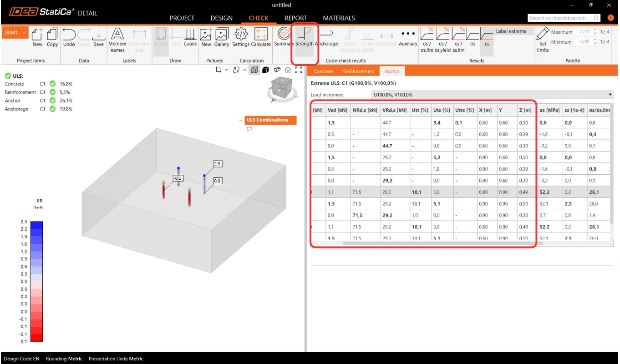Toggle the Label extreme option
This screenshot has width=620, height=364.
coord(511,31)
